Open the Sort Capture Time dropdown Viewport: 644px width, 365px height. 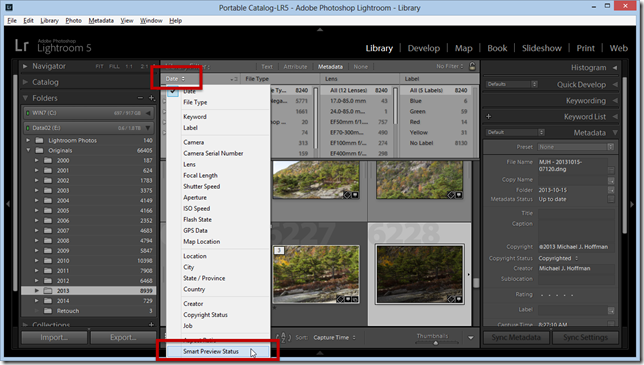(335, 337)
